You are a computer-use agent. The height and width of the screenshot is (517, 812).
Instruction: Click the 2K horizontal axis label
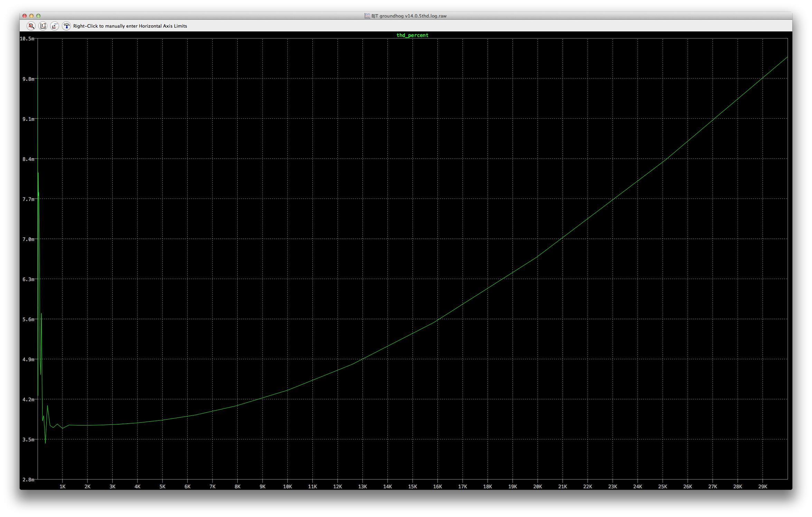[x=87, y=487]
